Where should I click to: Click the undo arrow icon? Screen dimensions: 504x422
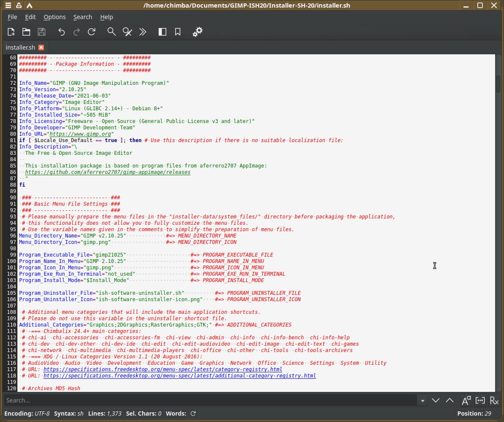(62, 32)
